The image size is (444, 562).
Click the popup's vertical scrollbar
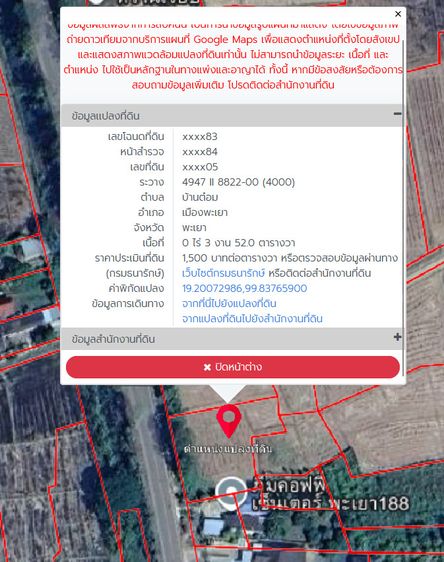coord(404,208)
